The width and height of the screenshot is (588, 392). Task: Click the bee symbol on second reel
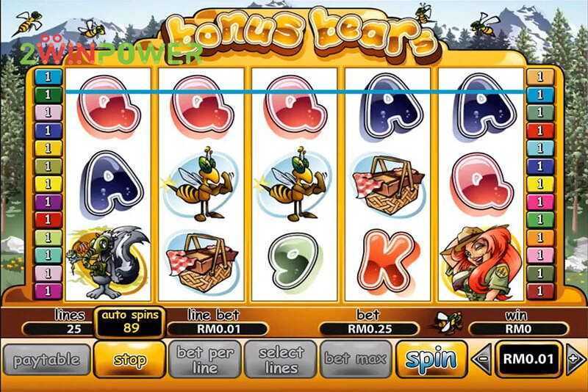[x=201, y=184]
